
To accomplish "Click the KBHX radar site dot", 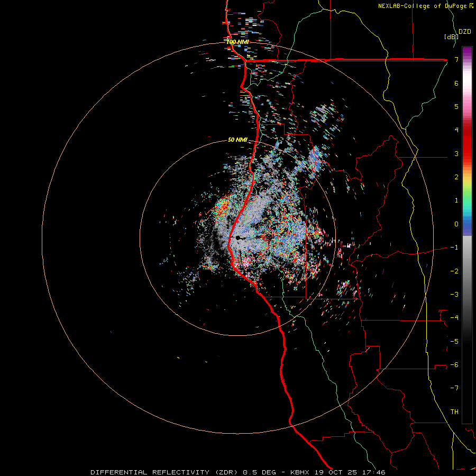I will click(x=238, y=238).
